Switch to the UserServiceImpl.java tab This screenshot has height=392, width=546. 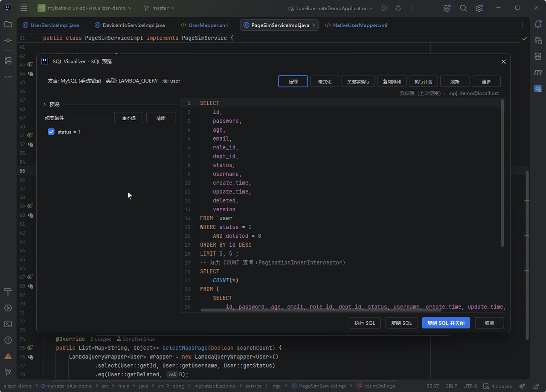coord(50,25)
